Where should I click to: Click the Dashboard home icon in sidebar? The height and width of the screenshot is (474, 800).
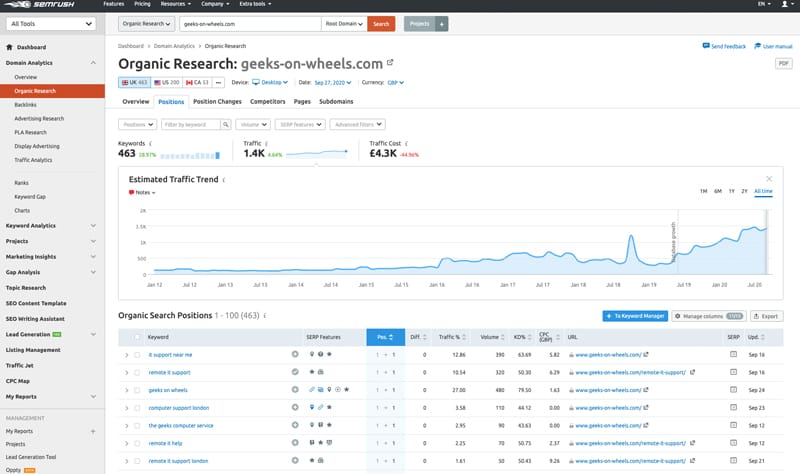pos(10,47)
